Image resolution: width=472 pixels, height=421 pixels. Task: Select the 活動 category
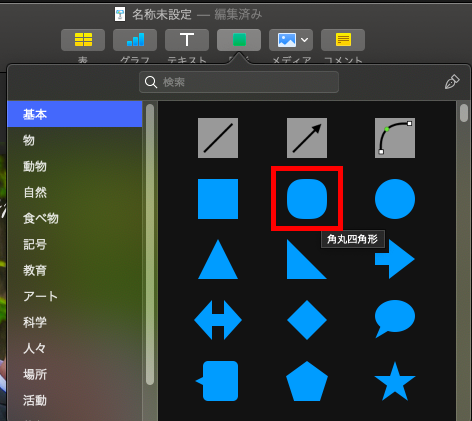click(x=75, y=400)
